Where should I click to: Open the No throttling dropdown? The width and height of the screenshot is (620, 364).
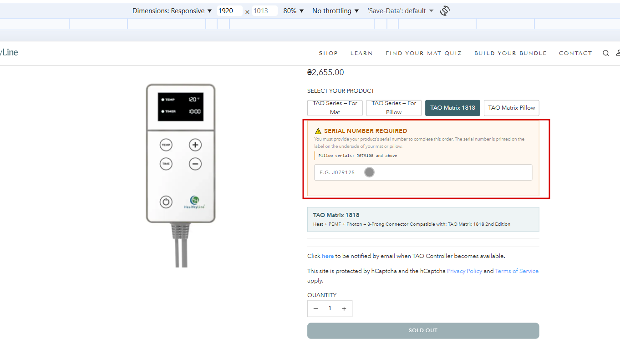[x=335, y=11]
